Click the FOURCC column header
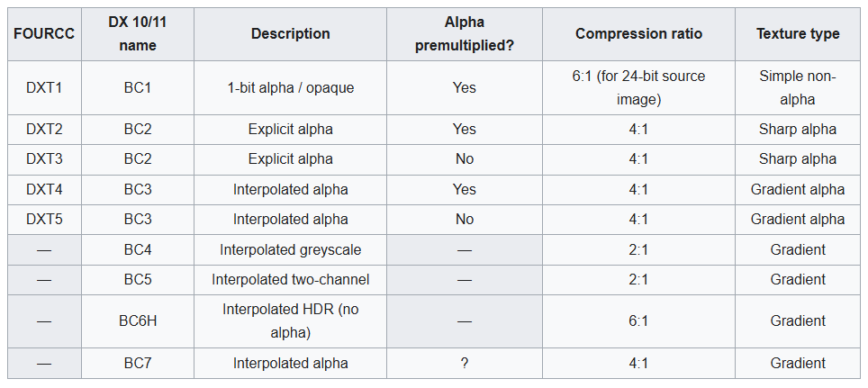The width and height of the screenshot is (868, 388). [44, 34]
